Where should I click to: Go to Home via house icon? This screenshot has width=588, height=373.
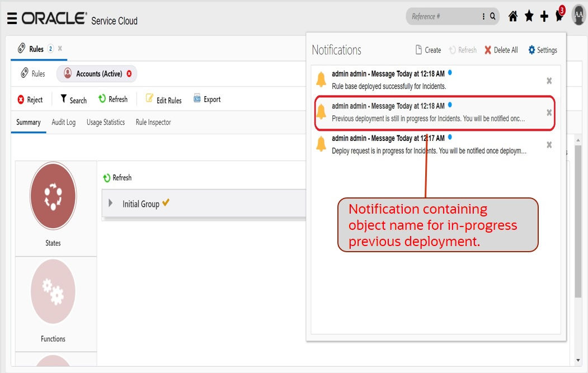click(x=512, y=17)
